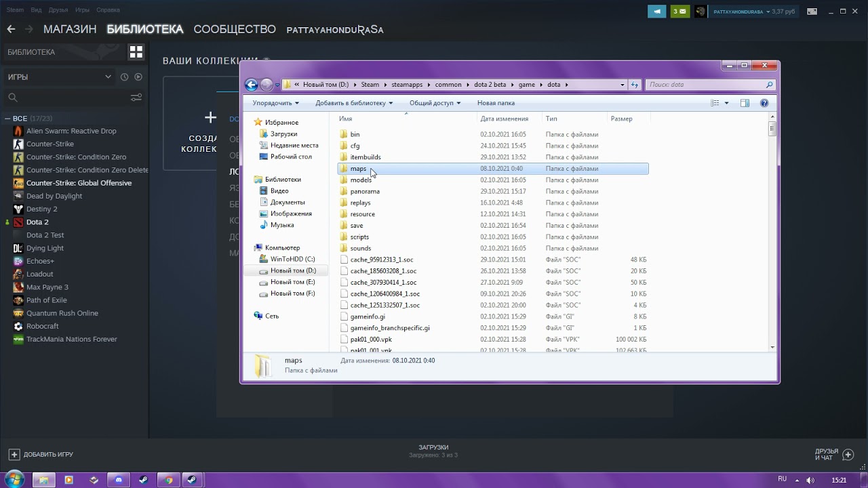Go to МАГАЗИН tab

coord(70,29)
